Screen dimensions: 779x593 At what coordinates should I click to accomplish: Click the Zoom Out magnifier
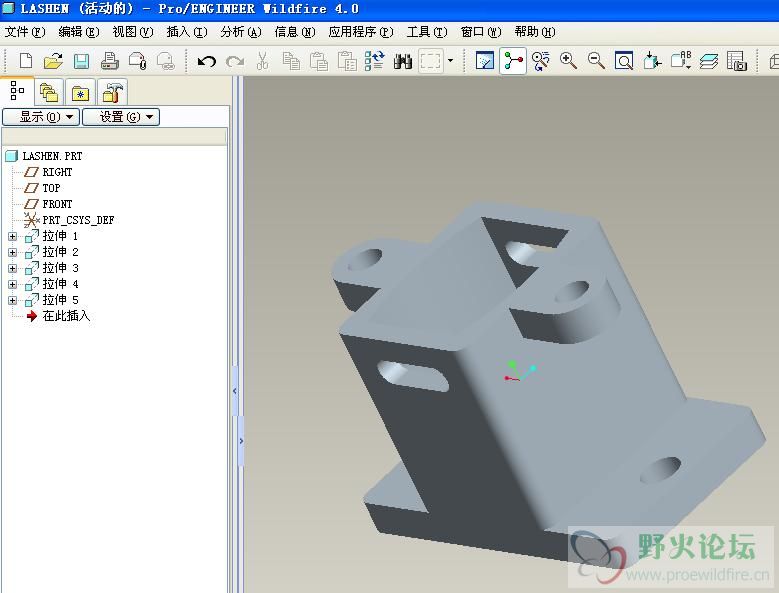coord(596,61)
